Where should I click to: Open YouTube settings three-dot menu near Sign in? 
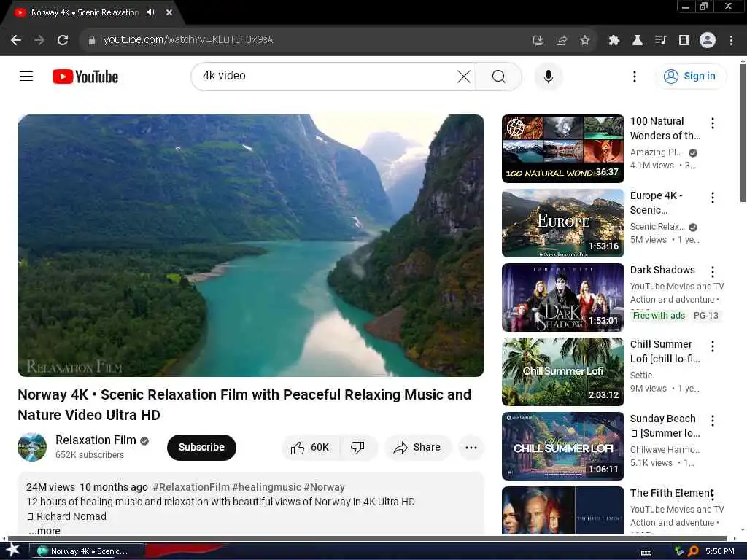click(x=634, y=76)
